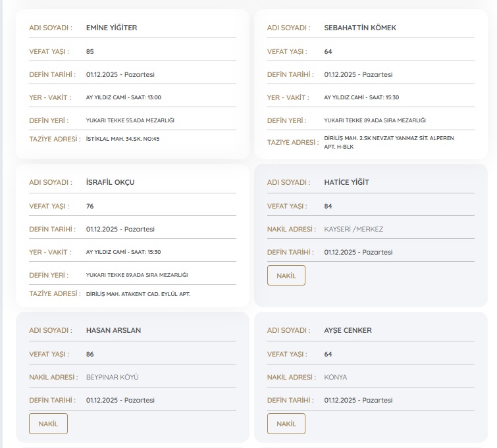The height and width of the screenshot is (448, 497).
Task: Click the NAKİL button under Hatice Yiğit
Action: pos(286,276)
